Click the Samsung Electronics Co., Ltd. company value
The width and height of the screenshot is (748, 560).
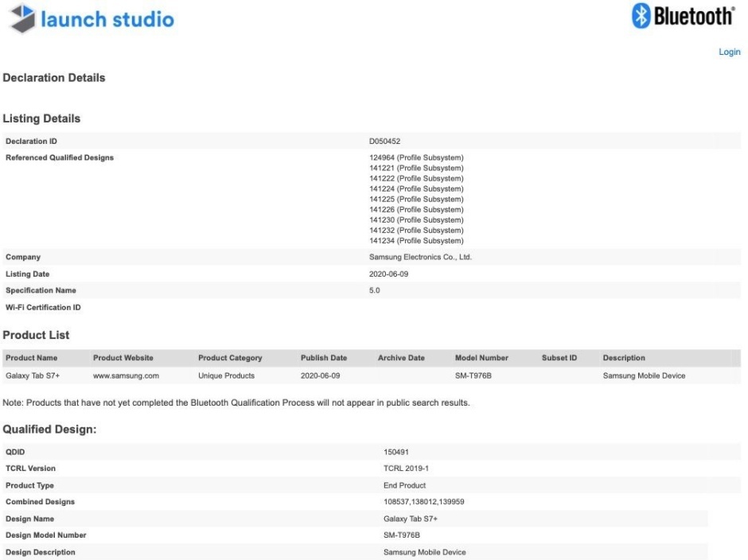tap(420, 257)
